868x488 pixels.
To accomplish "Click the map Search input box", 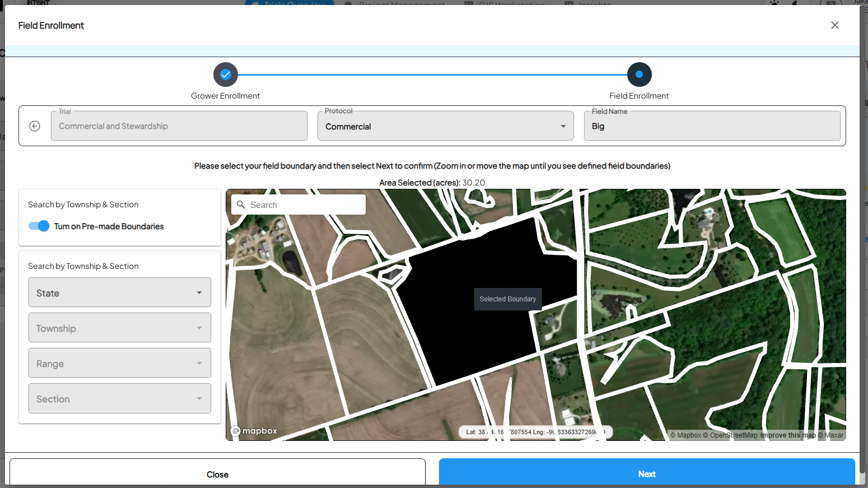I will click(x=298, y=205).
